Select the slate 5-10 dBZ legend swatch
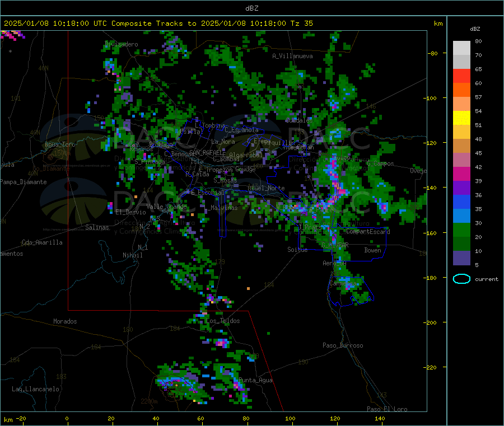The width and height of the screenshot is (504, 426). (461, 258)
